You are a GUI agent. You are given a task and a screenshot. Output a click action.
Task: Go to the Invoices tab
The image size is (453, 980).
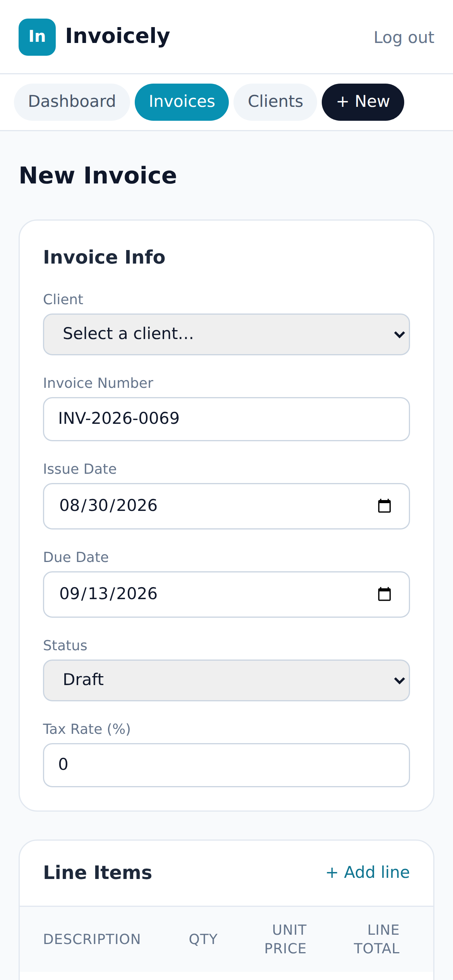click(x=182, y=102)
